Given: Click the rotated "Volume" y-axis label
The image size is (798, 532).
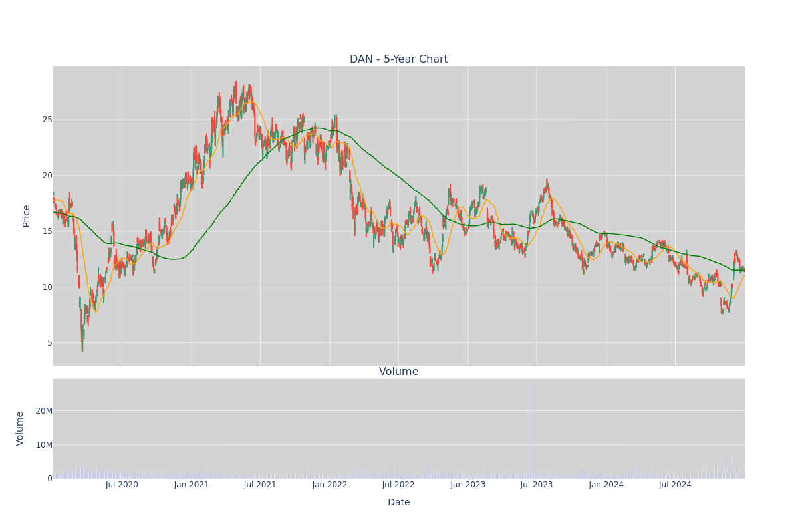Looking at the screenshot, I should click(x=21, y=428).
